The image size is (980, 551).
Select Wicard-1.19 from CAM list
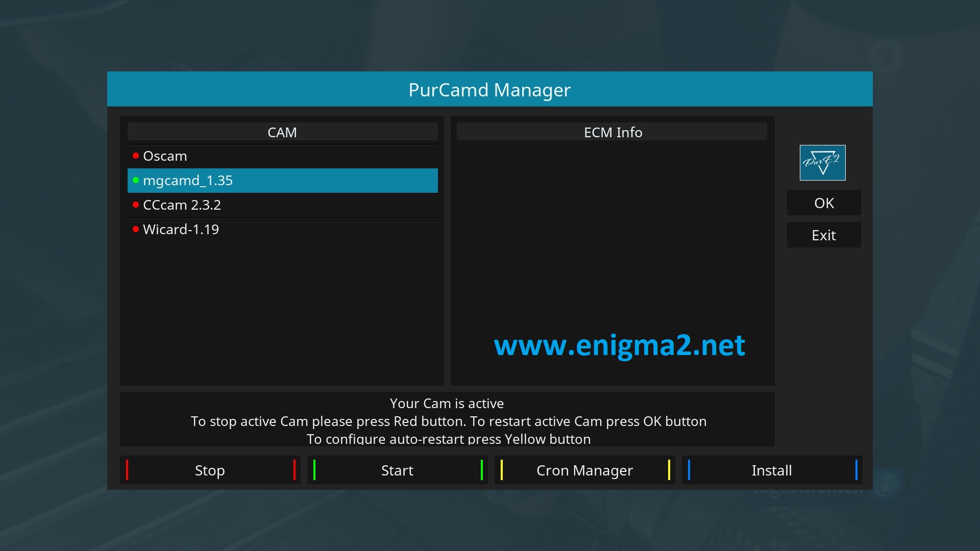coord(180,229)
